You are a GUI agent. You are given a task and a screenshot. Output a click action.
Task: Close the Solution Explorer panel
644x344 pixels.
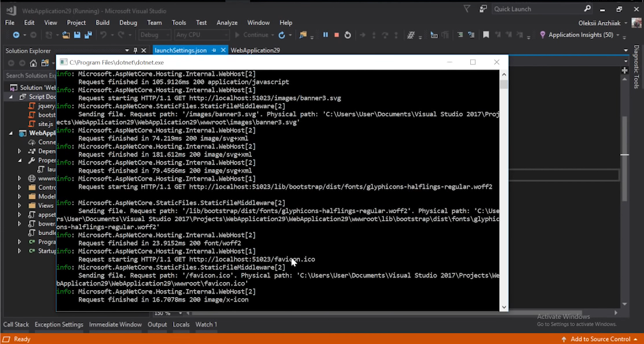(x=144, y=50)
